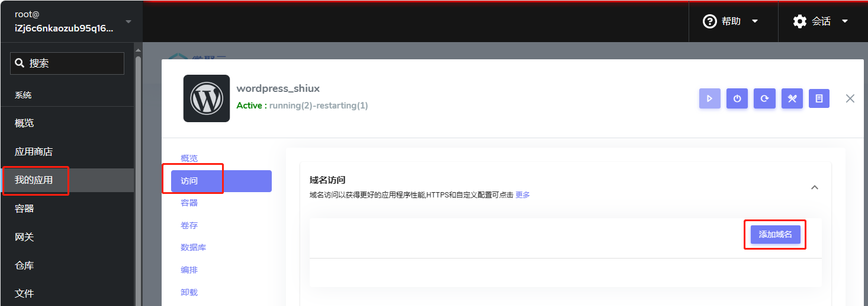Follow the 更多 link

point(522,195)
